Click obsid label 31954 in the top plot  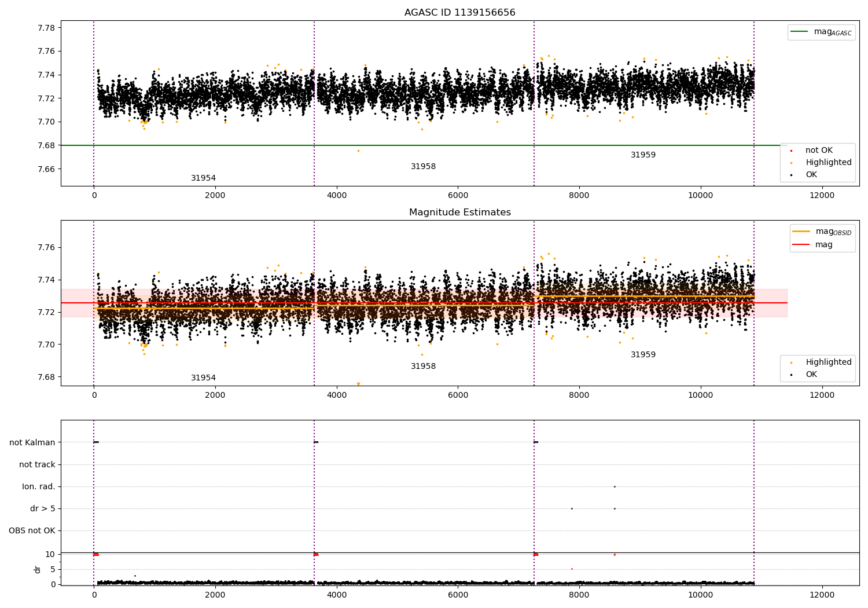[203, 178]
